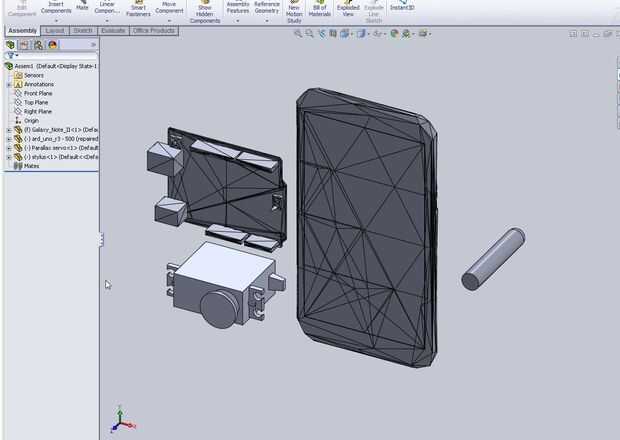Open the DisplayManager panel icon

[x=53, y=45]
